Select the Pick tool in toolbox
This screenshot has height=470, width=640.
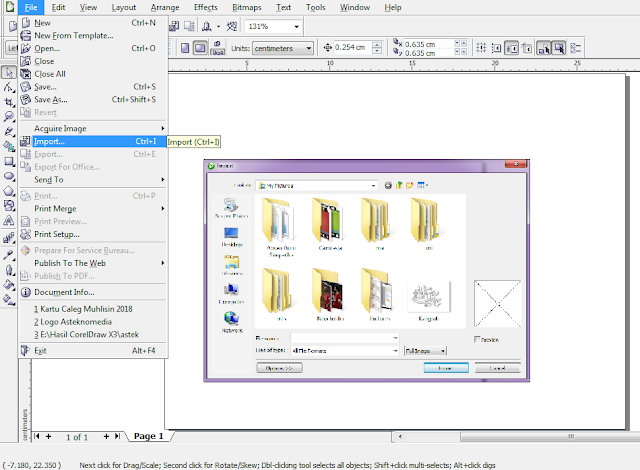(x=9, y=72)
